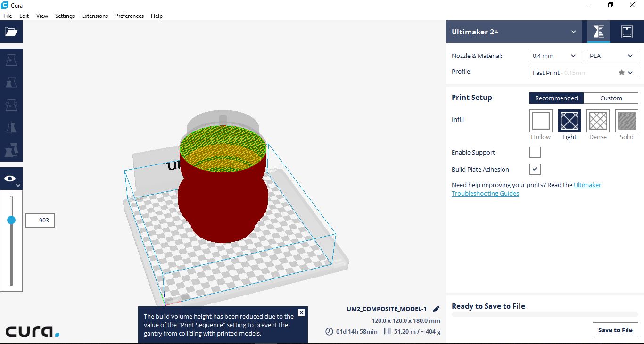644x344 pixels.
Task: Click the print time clock icon
Action: [x=329, y=331]
